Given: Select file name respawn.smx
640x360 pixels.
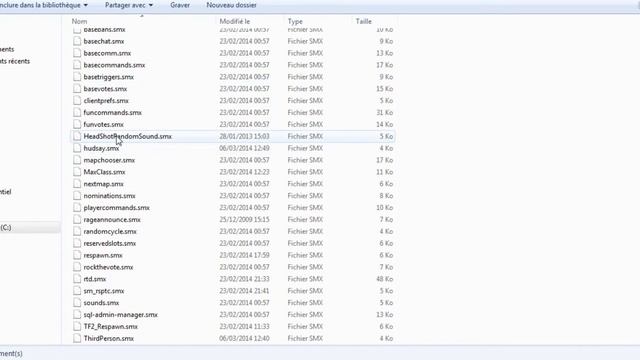Looking at the screenshot, I should click(103, 255).
